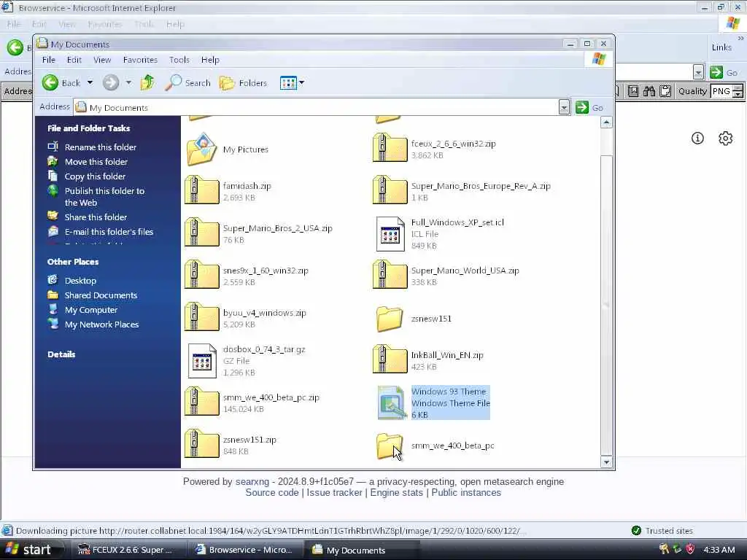Open My Computer under Other Places

(x=91, y=310)
